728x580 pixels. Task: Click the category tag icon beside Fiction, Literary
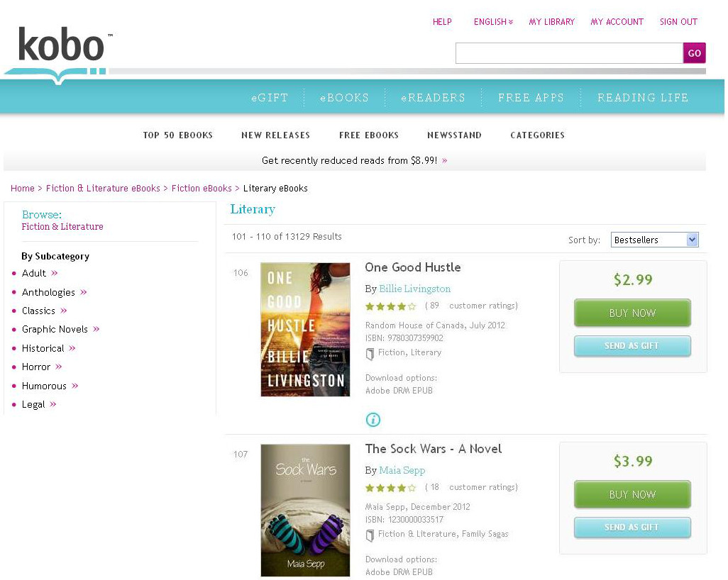pyautogui.click(x=370, y=353)
